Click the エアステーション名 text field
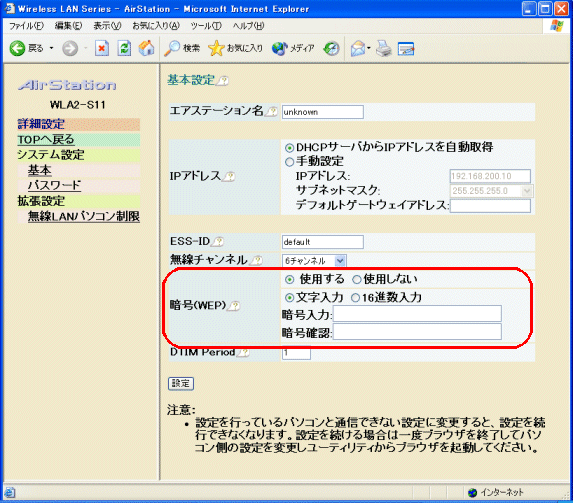 [323, 112]
